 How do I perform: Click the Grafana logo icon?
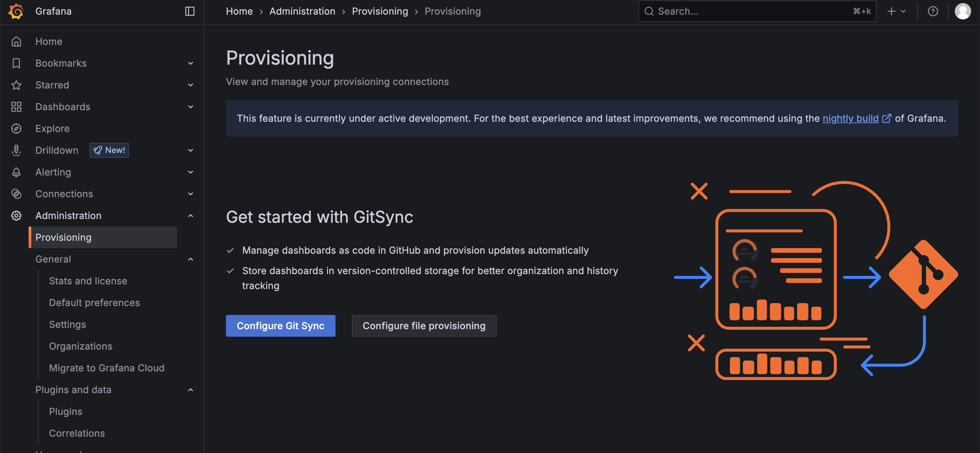click(16, 11)
